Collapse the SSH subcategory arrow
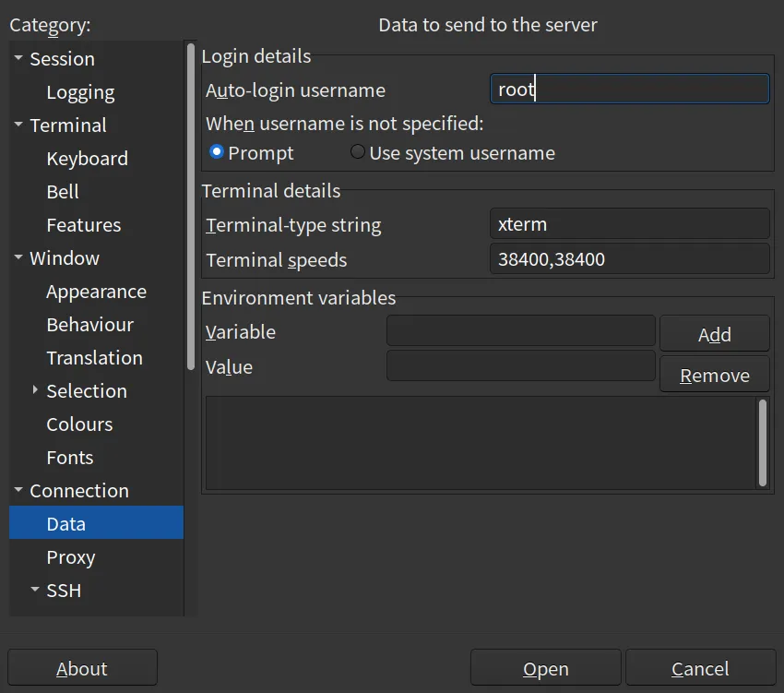This screenshot has width=784, height=693. tap(35, 591)
